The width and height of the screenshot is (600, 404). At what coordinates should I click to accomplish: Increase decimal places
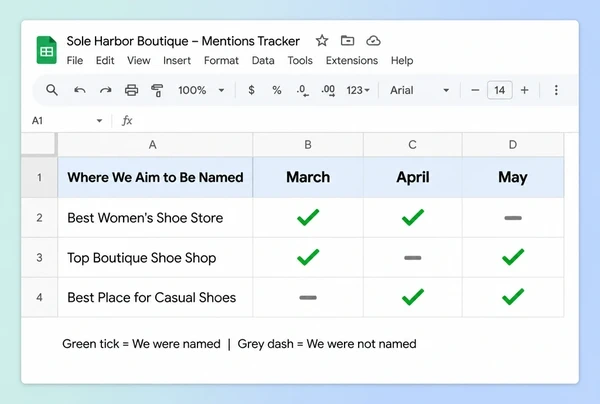328,91
